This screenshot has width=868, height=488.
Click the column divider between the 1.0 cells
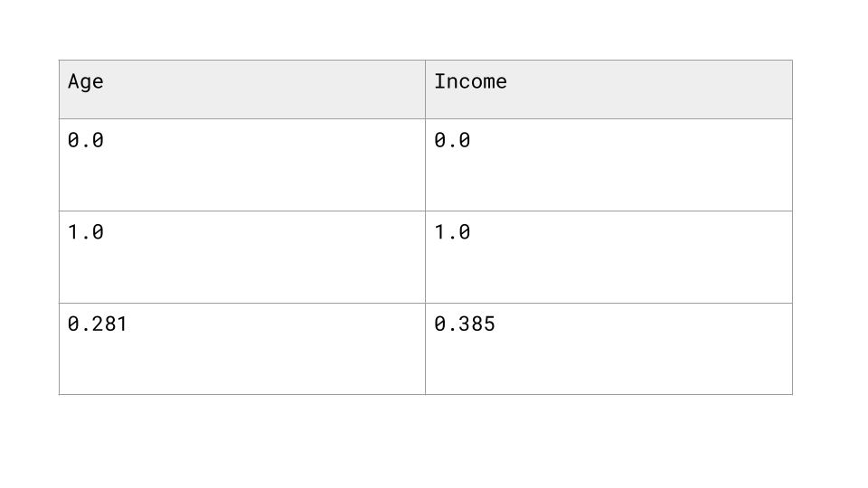coord(425,258)
